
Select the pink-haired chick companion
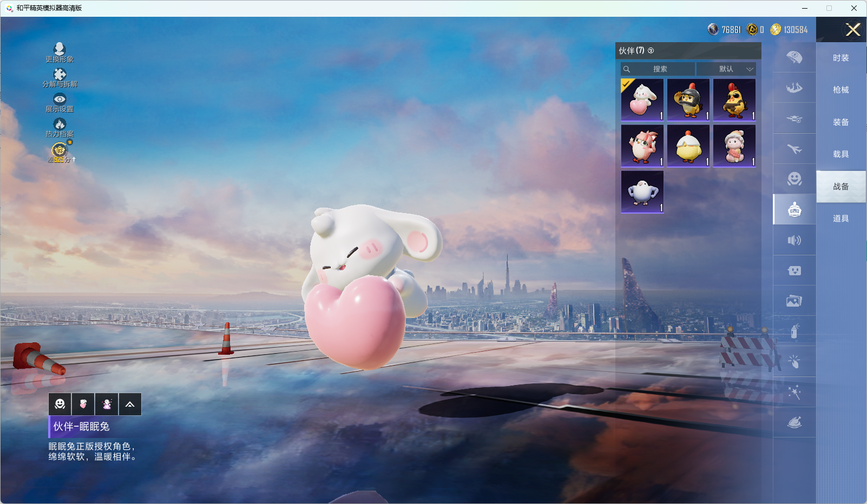(x=642, y=146)
